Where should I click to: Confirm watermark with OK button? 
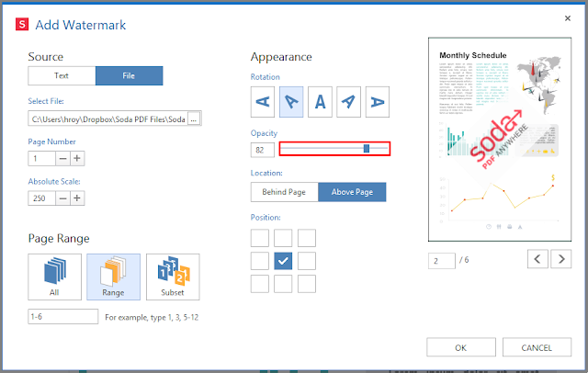(x=461, y=347)
